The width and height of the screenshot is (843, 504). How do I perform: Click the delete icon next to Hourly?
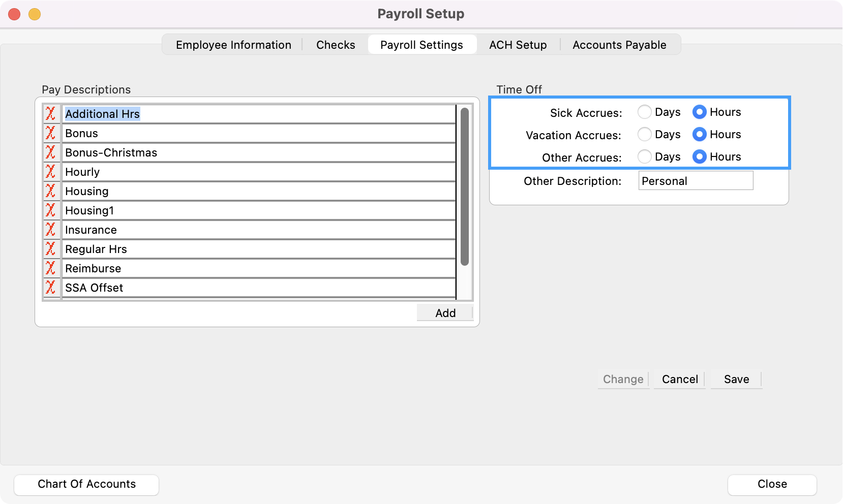[x=51, y=172]
